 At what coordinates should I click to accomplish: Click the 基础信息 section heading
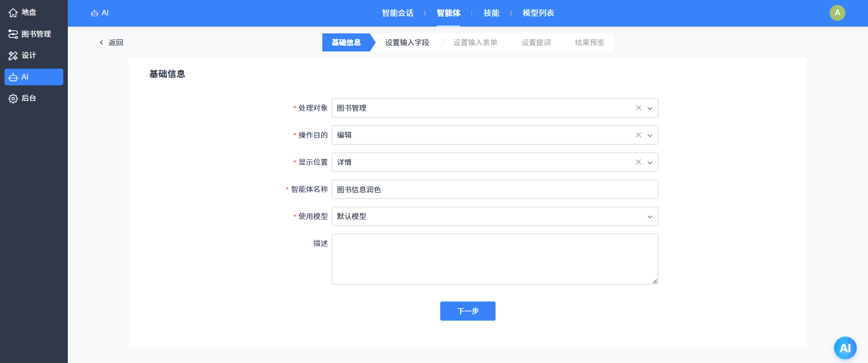167,74
